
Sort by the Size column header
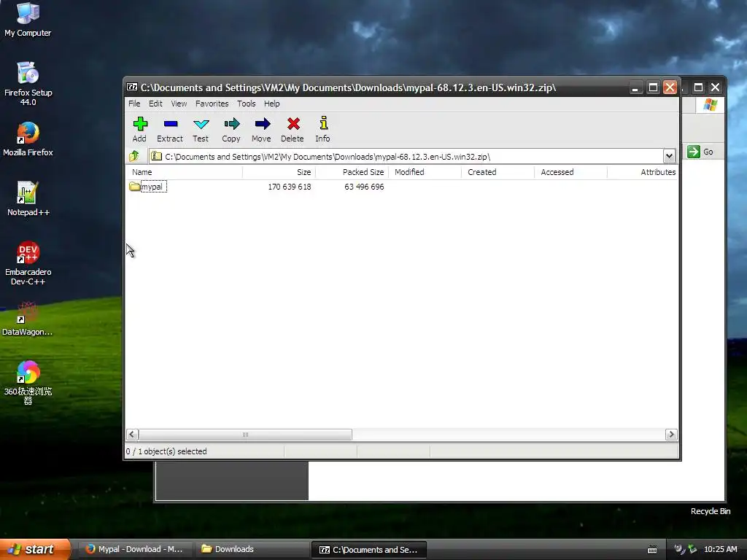click(x=279, y=172)
